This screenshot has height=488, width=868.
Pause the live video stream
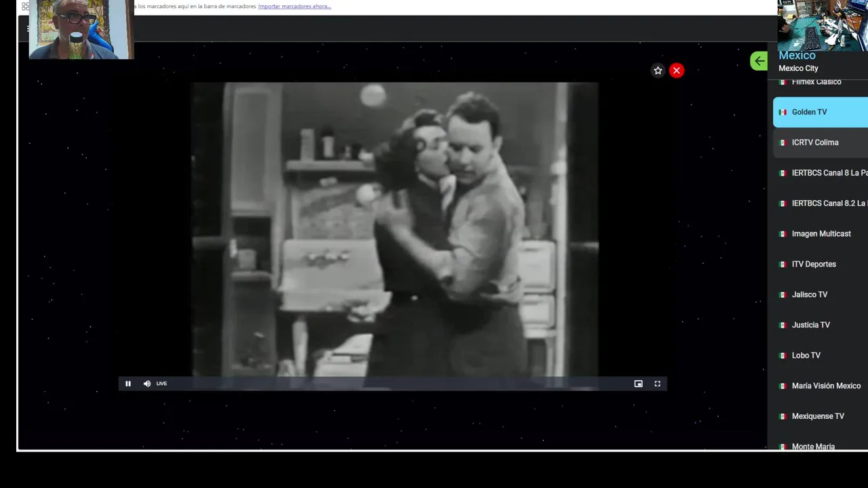point(127,384)
